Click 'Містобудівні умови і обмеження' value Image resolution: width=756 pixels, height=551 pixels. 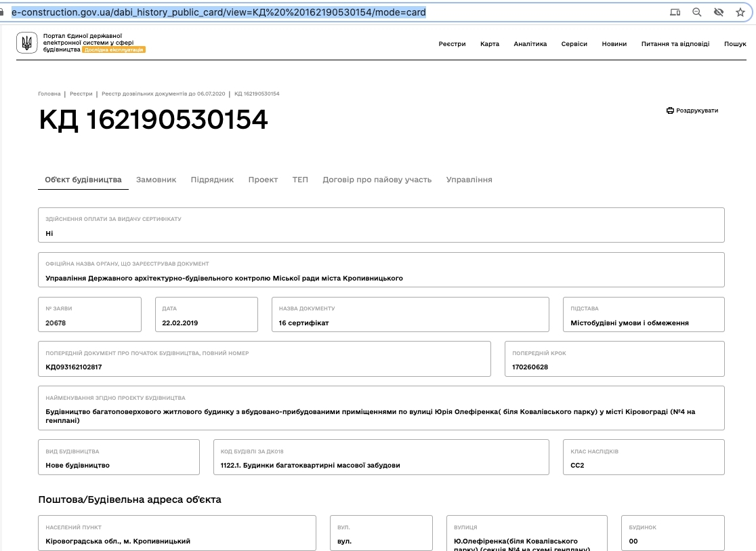pyautogui.click(x=630, y=323)
